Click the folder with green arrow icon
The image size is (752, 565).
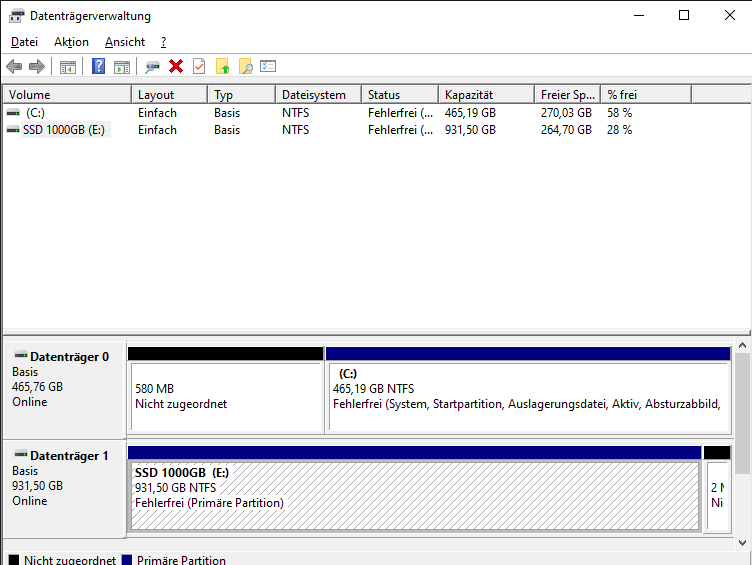[x=223, y=66]
